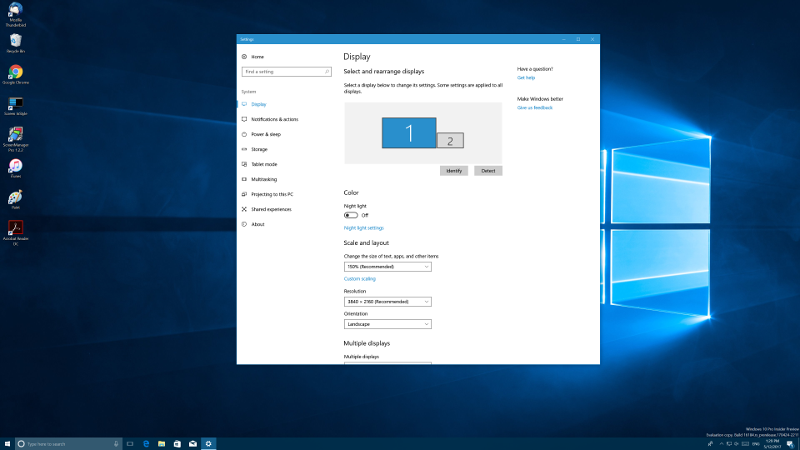The width and height of the screenshot is (800, 450).
Task: Click the volume icon in system tray
Action: (x=736, y=444)
